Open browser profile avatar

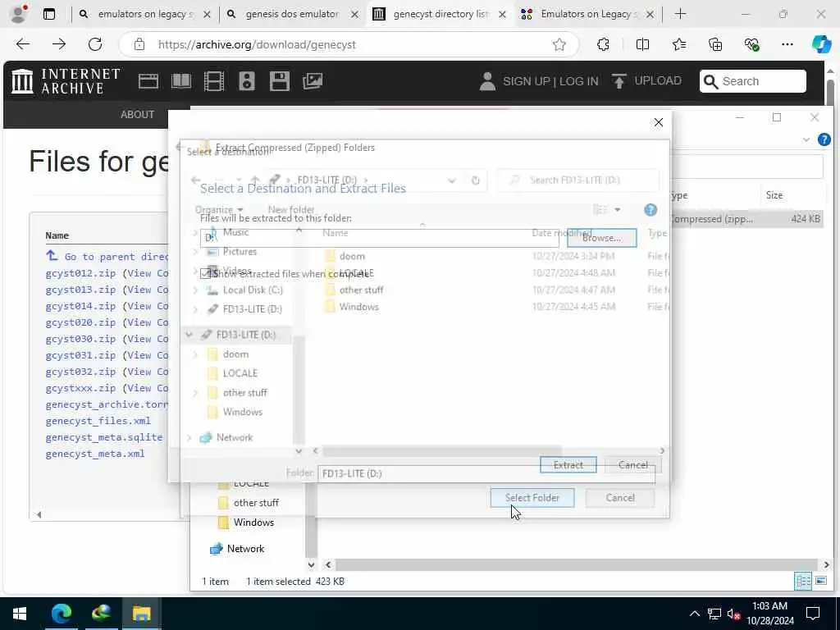pos(18,15)
